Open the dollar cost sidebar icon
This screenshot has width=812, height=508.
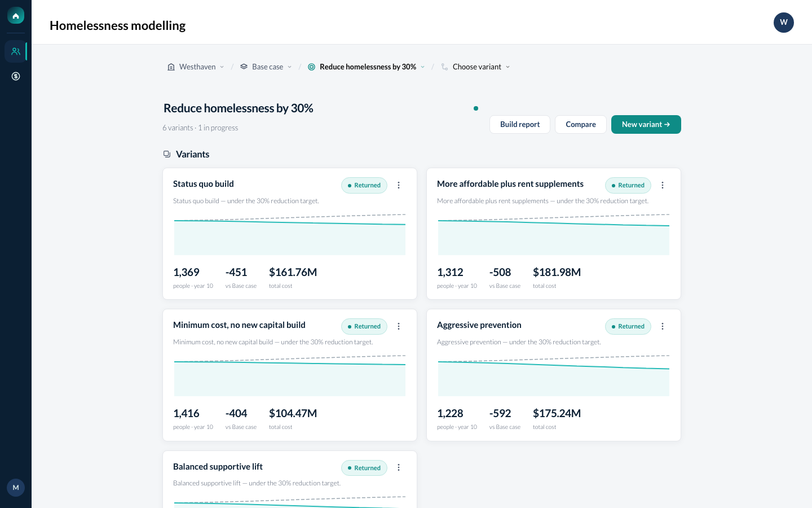pos(16,76)
